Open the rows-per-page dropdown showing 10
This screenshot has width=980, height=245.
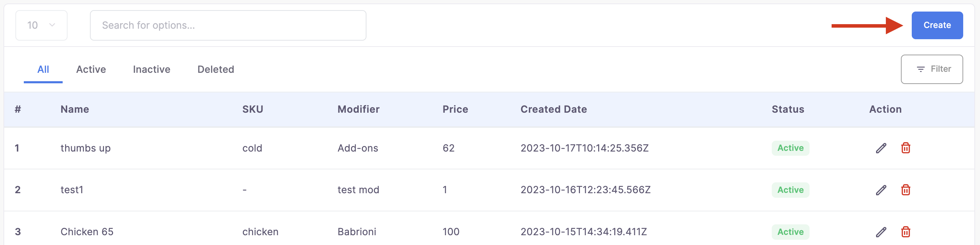[41, 25]
